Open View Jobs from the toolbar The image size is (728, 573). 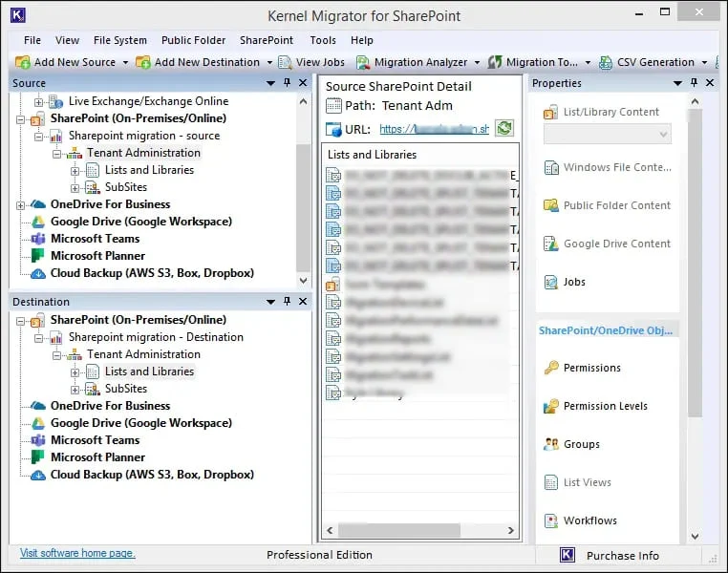tap(311, 62)
